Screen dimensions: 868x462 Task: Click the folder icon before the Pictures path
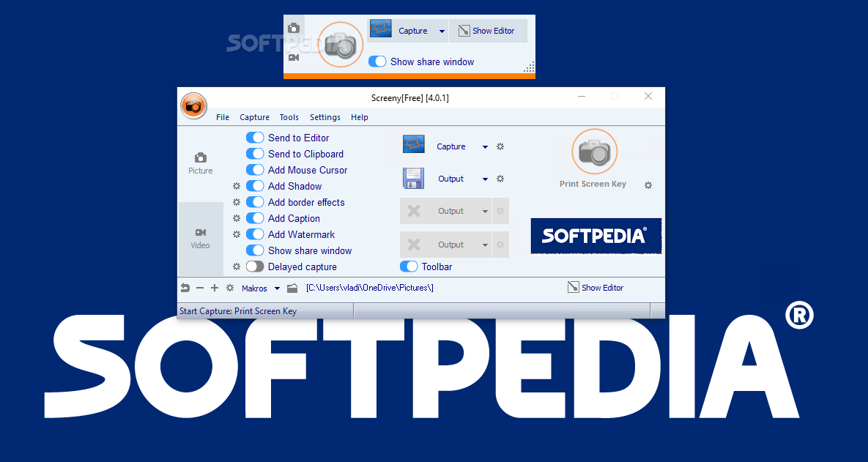292,288
